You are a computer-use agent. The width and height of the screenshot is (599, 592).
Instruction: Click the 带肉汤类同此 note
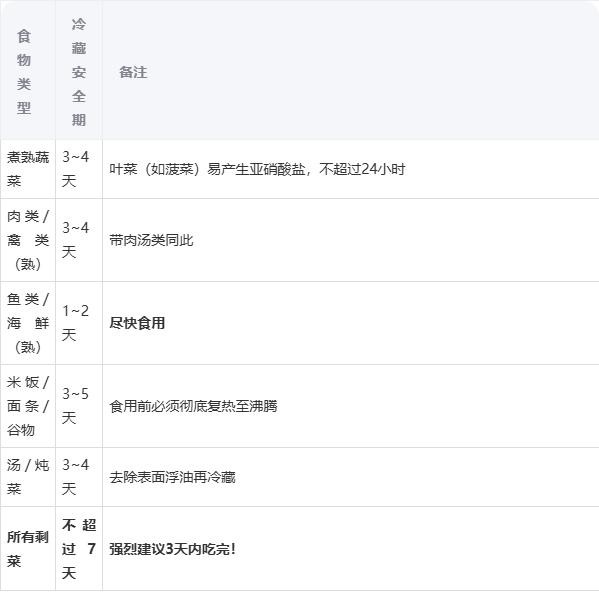pos(151,240)
